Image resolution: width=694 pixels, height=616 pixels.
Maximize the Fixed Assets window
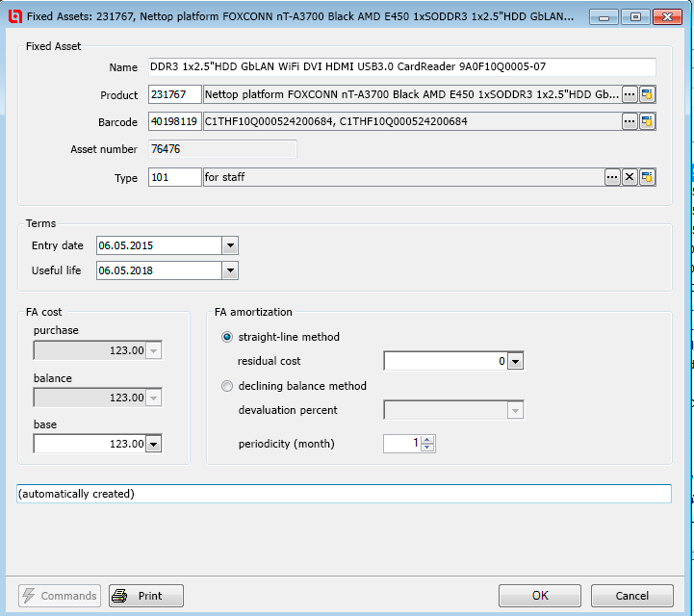635,17
